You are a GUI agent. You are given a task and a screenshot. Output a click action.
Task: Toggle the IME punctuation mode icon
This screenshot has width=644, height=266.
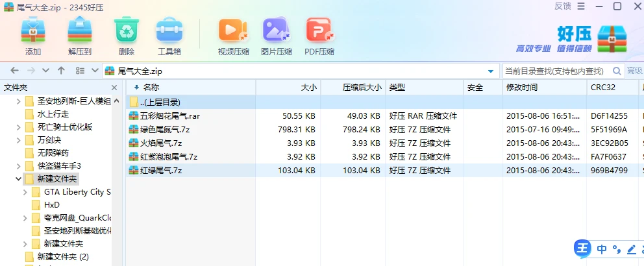[x=617, y=249]
